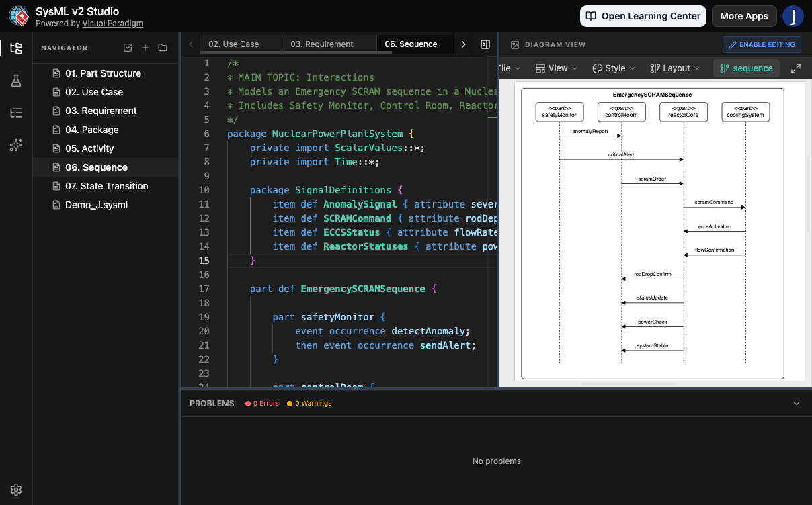Open the Style dropdown menu
The image size is (812, 505).
[612, 68]
